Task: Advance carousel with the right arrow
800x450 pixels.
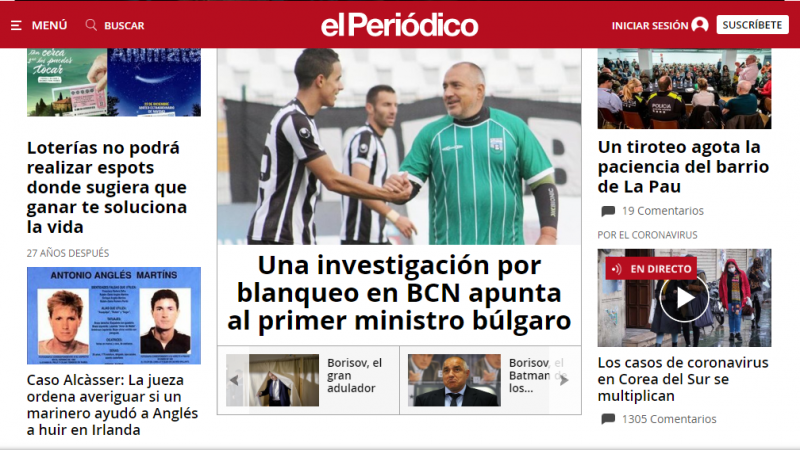Action: (x=564, y=380)
